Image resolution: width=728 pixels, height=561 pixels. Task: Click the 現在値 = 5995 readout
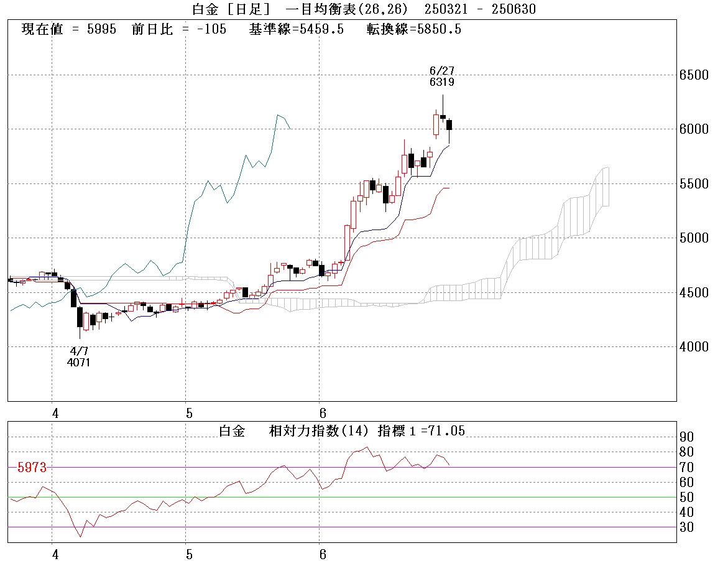[68, 29]
